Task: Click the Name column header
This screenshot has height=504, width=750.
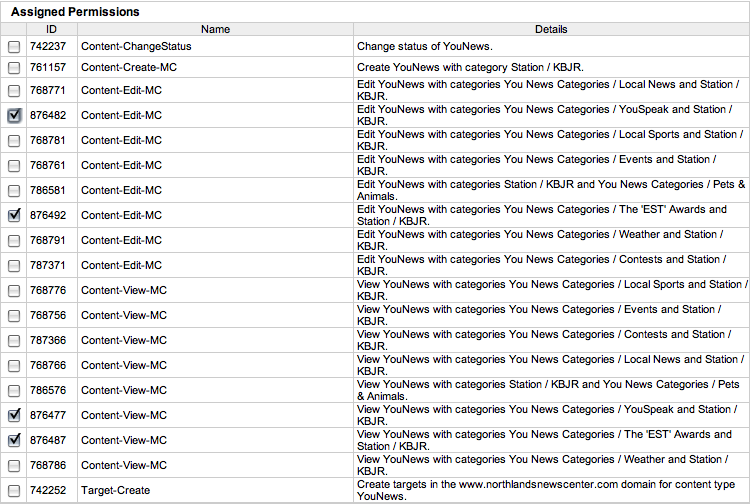Action: tap(215, 30)
